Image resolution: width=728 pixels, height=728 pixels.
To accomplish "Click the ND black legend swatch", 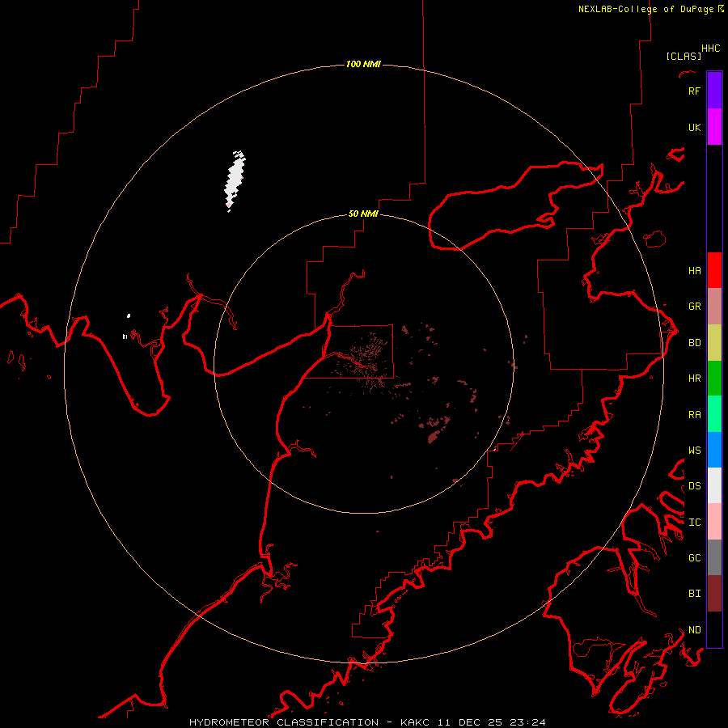I will (714, 629).
